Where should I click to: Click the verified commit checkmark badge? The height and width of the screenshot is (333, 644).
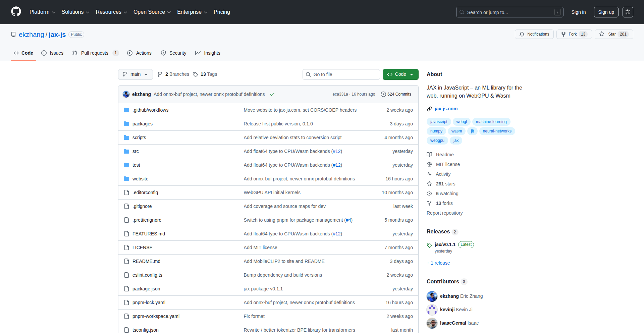click(x=272, y=94)
